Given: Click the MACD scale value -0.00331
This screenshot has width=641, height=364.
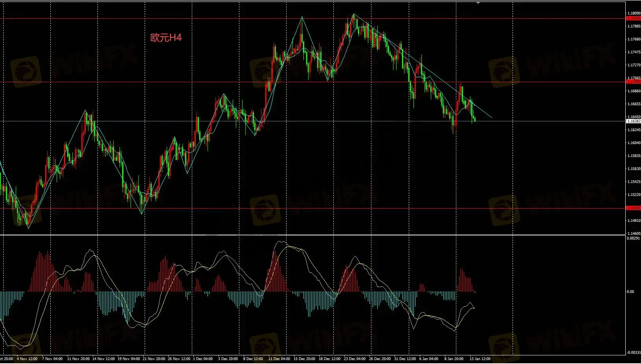Looking at the screenshot, I should coord(634,353).
